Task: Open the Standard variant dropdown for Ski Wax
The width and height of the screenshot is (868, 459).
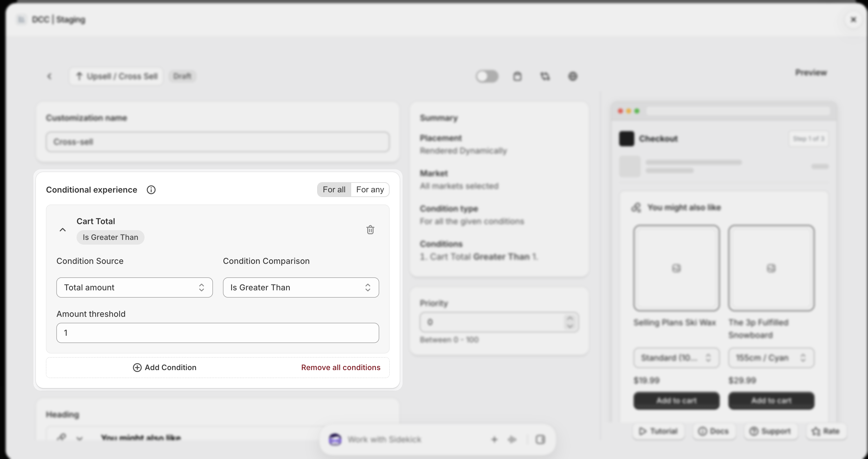Action: tap(676, 357)
